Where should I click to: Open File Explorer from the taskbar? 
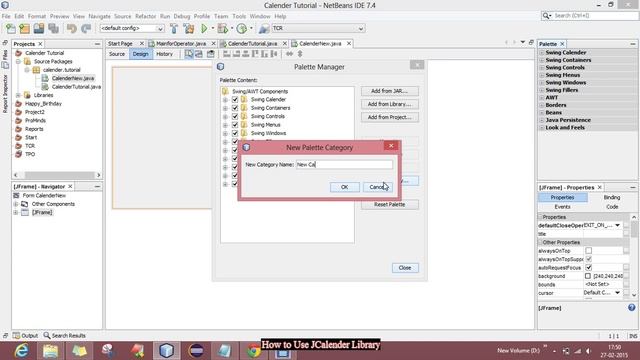click(51, 351)
